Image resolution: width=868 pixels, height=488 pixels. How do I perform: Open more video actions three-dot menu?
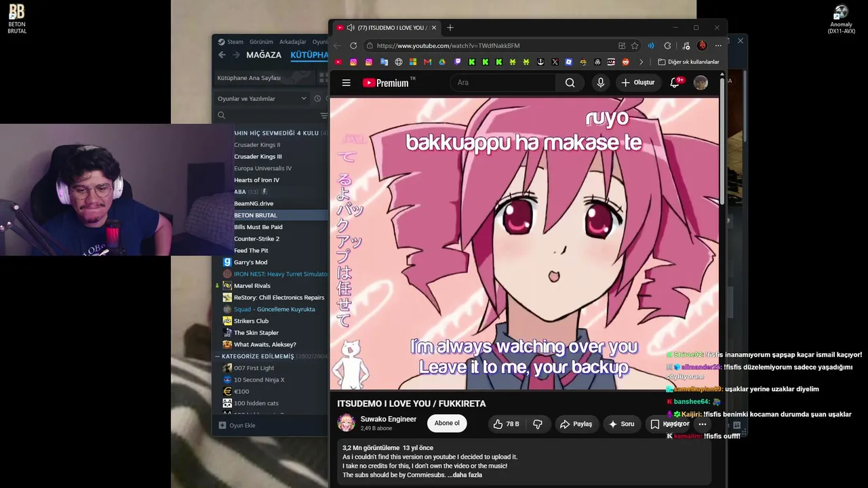pyautogui.click(x=703, y=424)
